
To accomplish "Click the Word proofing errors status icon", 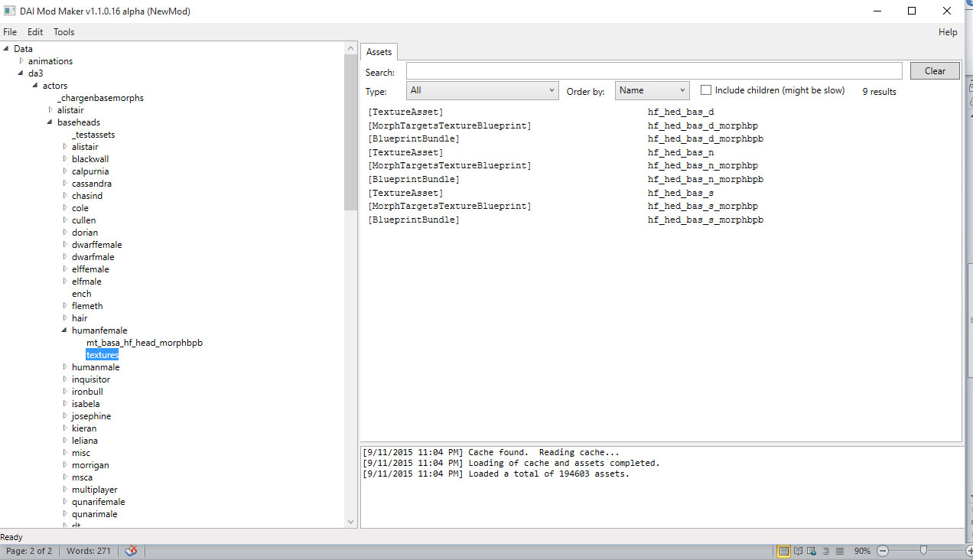I will tap(131, 551).
